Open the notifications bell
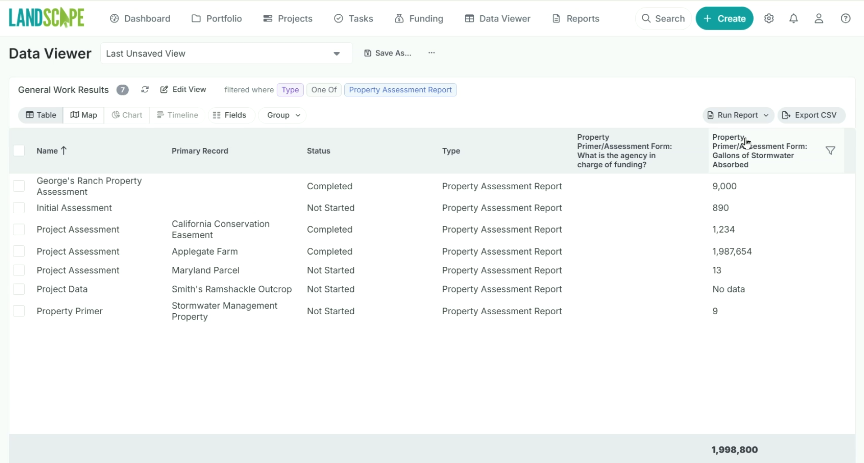The height and width of the screenshot is (463, 864). pyautogui.click(x=794, y=18)
